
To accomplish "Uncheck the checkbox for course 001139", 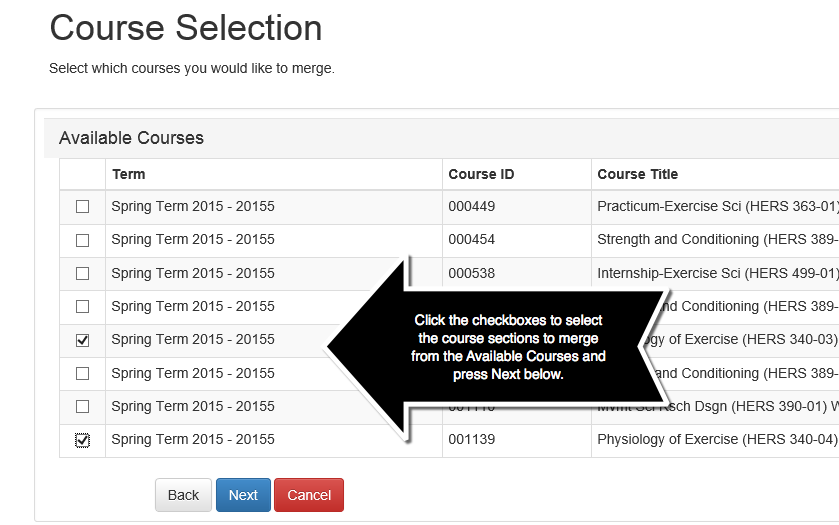I will click(x=82, y=440).
